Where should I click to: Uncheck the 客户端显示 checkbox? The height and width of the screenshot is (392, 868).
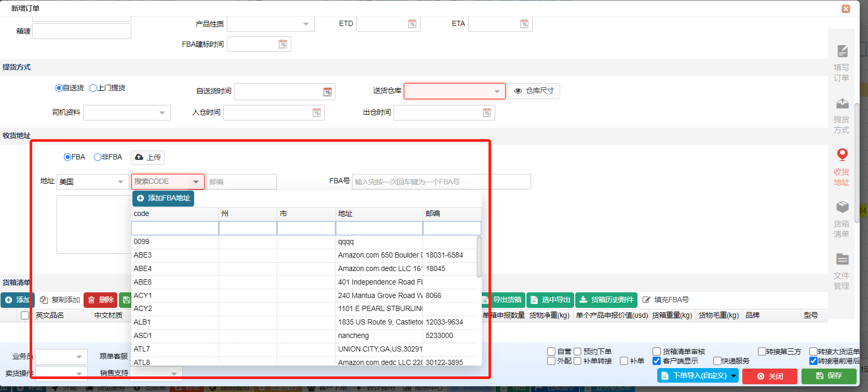pyautogui.click(x=657, y=361)
